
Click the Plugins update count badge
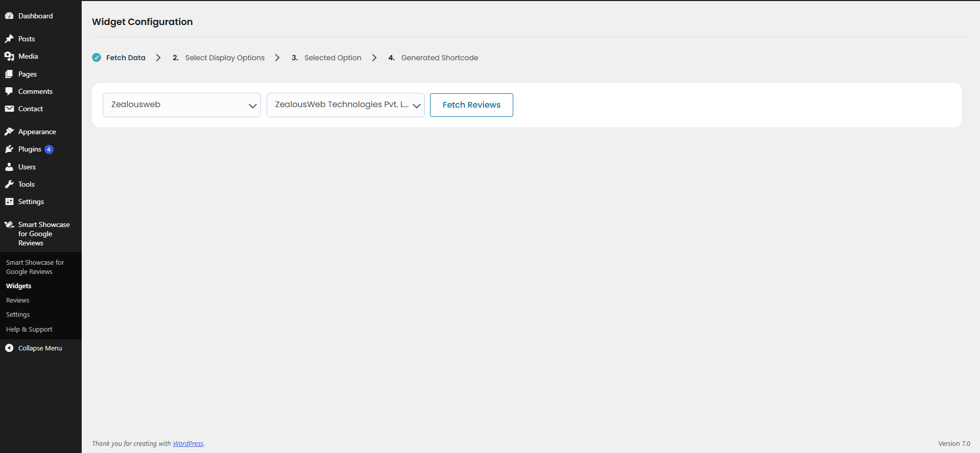[49, 149]
